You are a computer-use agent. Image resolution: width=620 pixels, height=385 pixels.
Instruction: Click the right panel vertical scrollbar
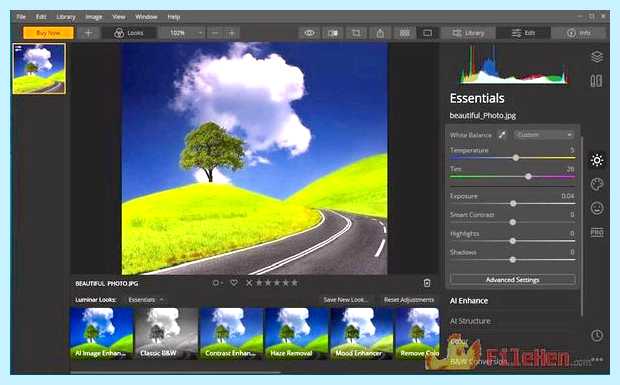(582, 225)
